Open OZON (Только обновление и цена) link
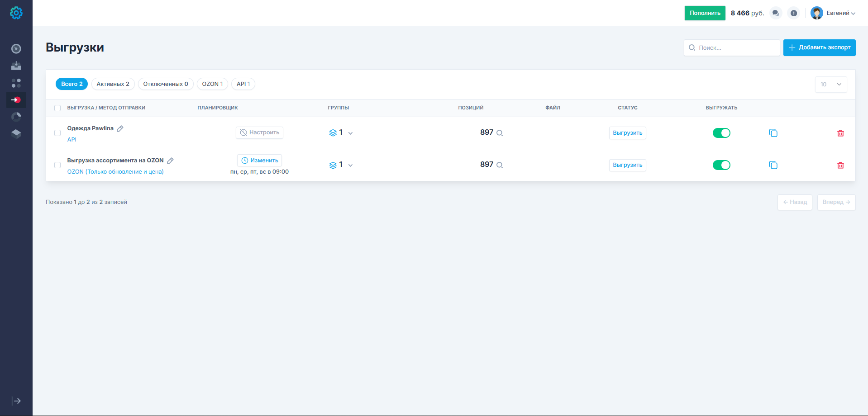The height and width of the screenshot is (416, 868). [x=115, y=172]
